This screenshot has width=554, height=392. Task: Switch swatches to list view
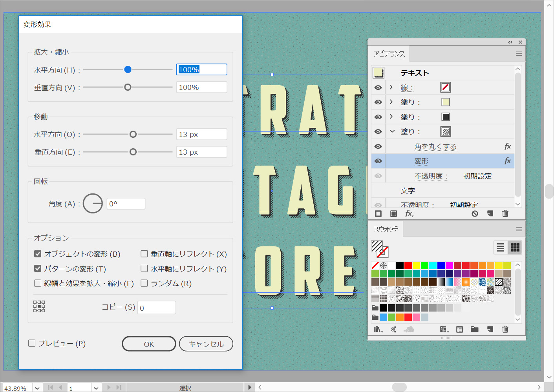(500, 247)
